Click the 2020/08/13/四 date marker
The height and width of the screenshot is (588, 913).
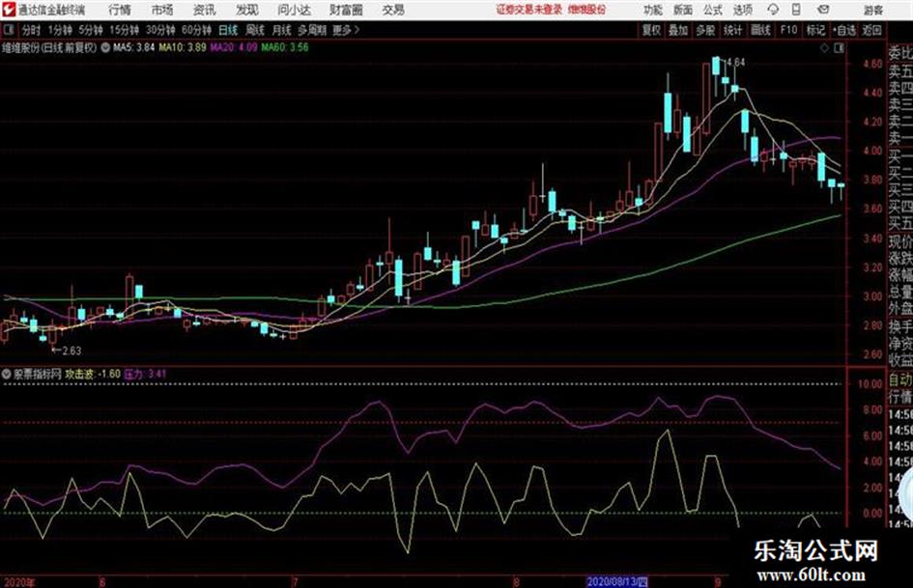(617, 581)
